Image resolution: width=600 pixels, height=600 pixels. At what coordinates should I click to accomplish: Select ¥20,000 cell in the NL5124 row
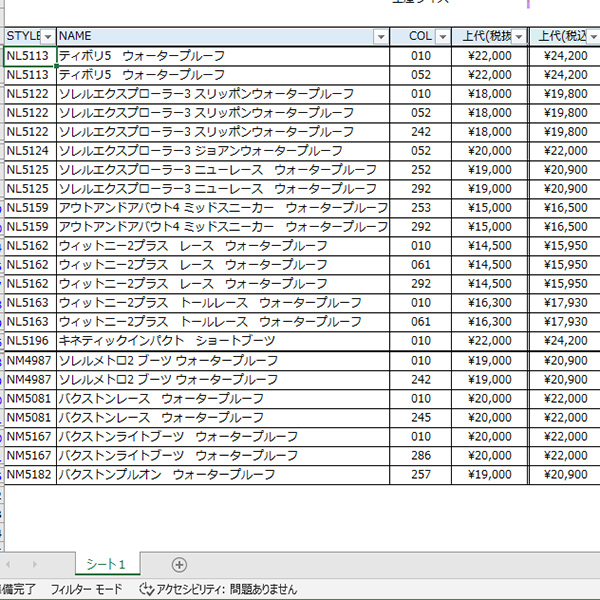(x=489, y=151)
